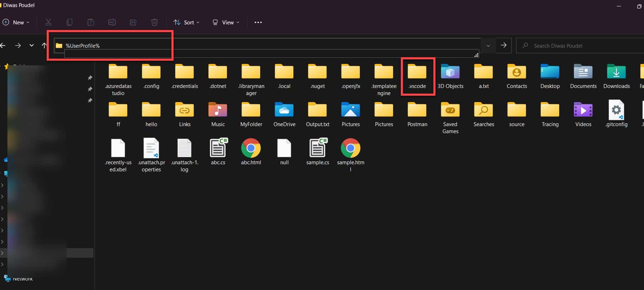
Task: Select the MyFolder folder
Action: point(251,115)
